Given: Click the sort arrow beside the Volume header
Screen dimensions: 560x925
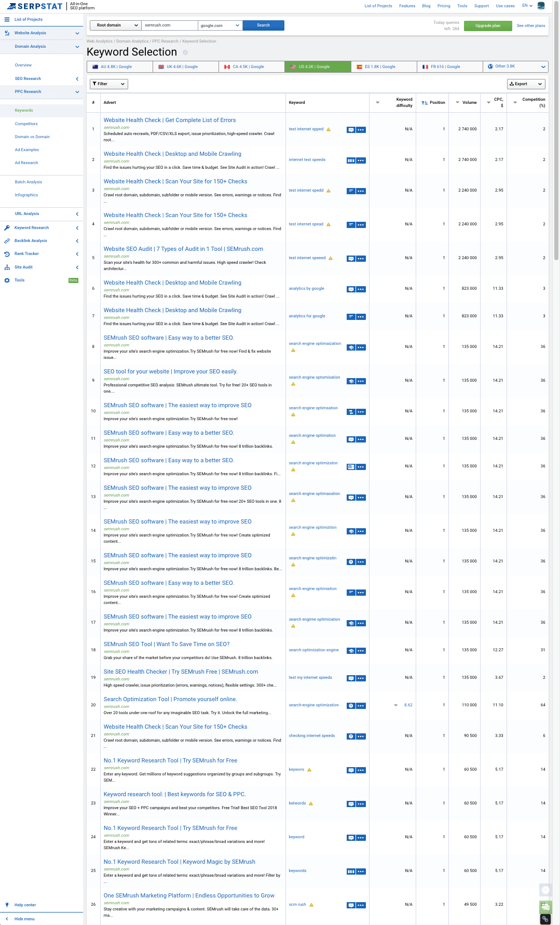Looking at the screenshot, I should point(458,103).
